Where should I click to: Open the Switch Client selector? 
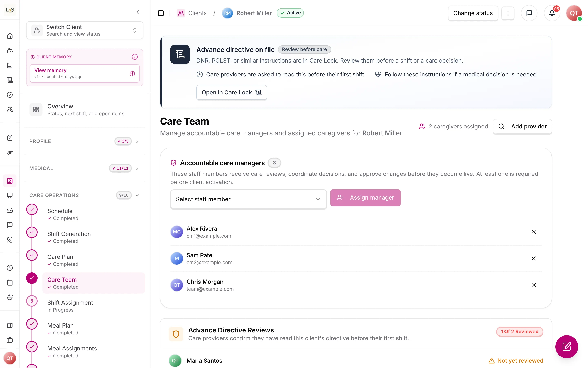tap(85, 30)
